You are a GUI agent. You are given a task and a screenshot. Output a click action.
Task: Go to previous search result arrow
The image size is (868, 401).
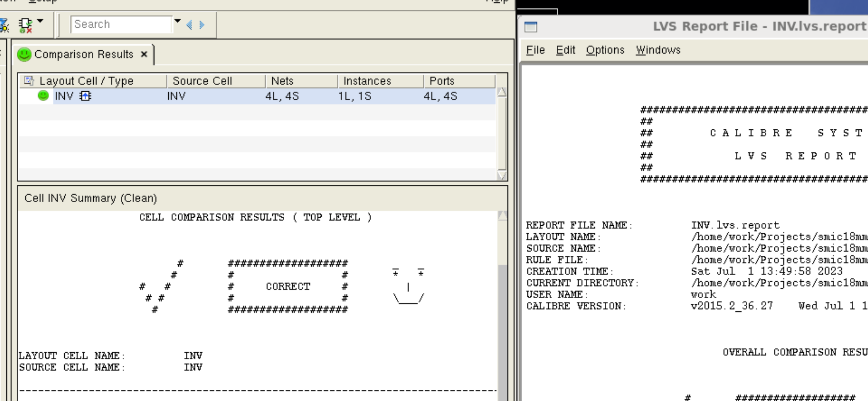point(189,25)
